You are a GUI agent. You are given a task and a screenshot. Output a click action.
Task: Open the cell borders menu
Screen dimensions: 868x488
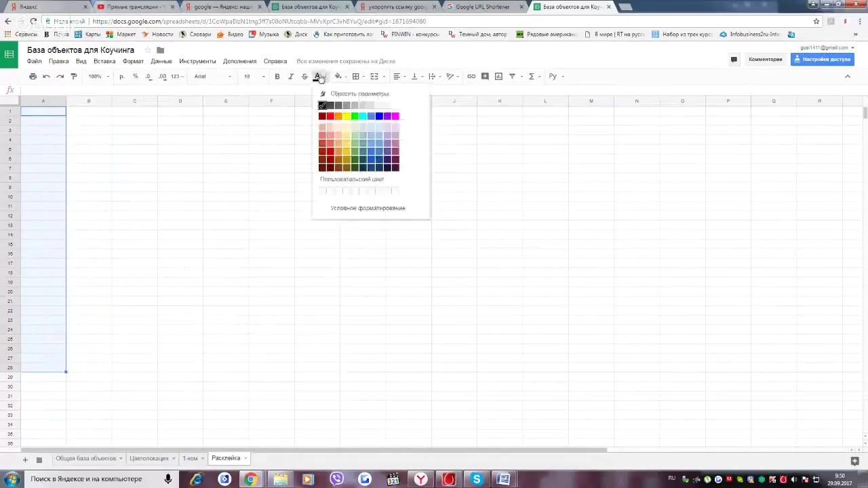(357, 77)
